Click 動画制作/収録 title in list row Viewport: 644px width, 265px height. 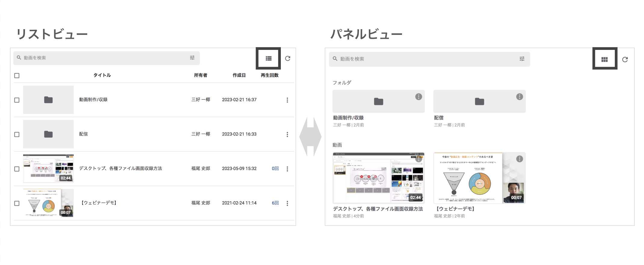[93, 99]
